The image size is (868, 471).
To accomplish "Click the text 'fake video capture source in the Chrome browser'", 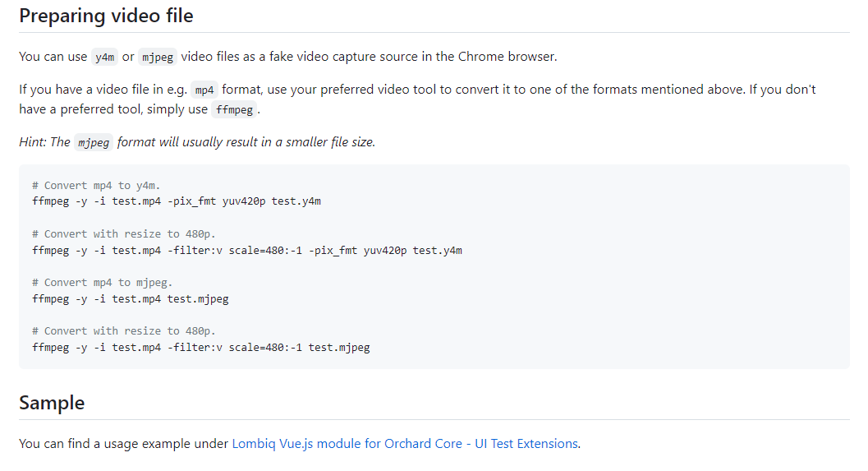I will tap(412, 57).
